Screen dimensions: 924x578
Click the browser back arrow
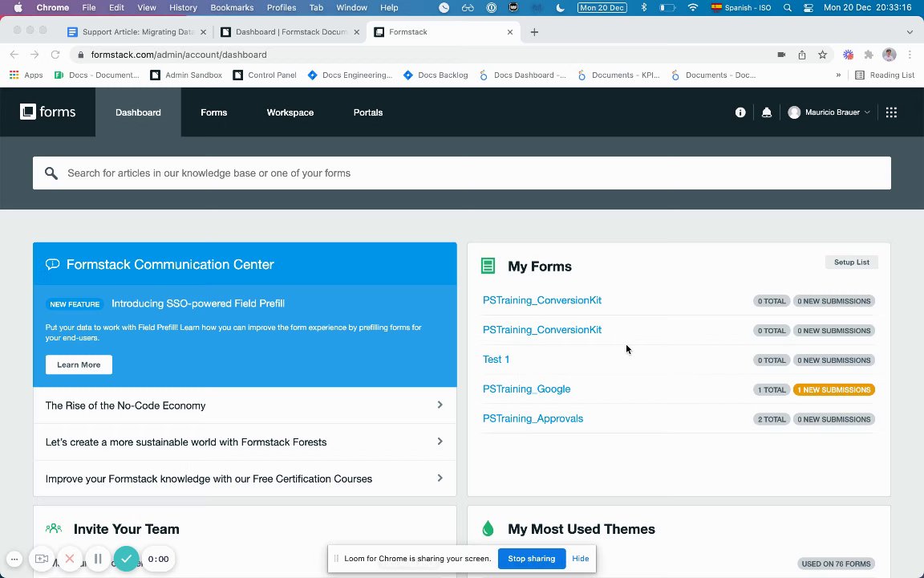(14, 55)
